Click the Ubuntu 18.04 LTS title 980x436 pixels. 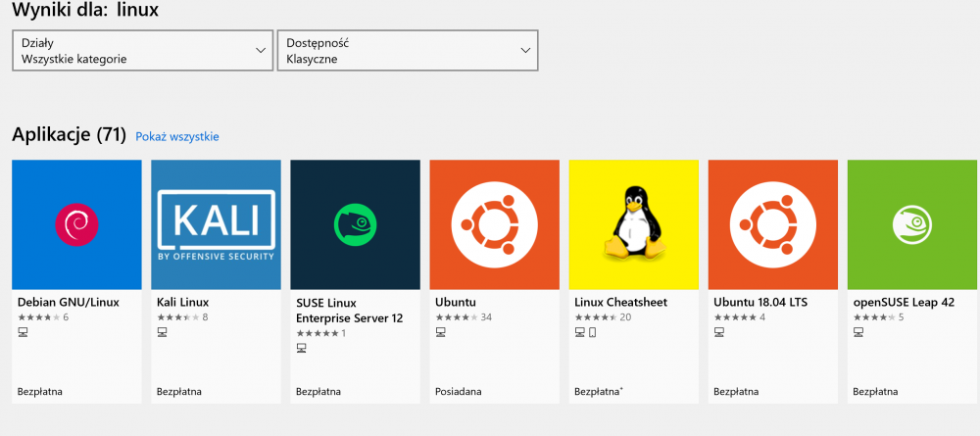coord(760,303)
